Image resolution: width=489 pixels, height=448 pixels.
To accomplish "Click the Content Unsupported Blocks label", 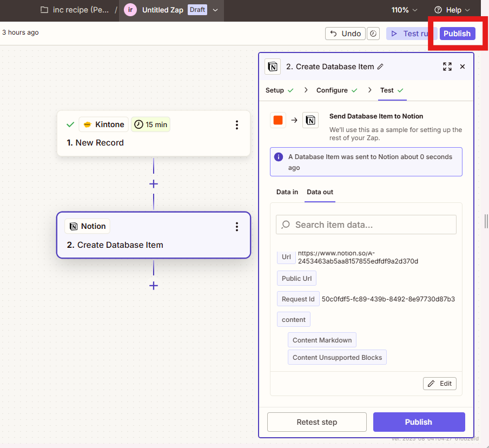I will (337, 358).
